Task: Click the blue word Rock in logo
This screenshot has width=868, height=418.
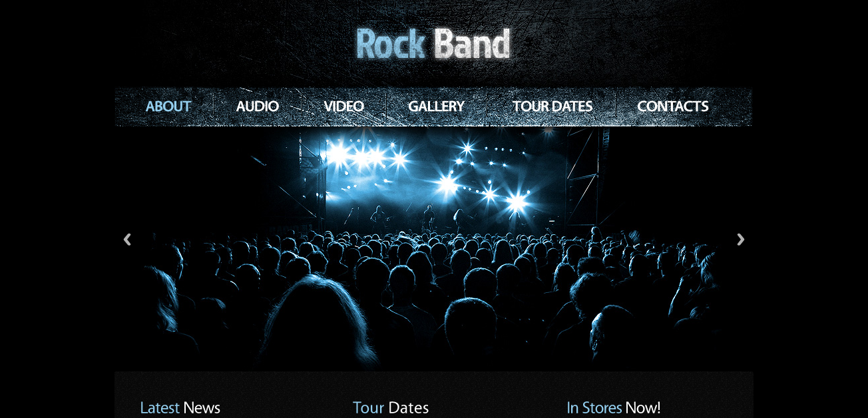Action: pos(391,44)
